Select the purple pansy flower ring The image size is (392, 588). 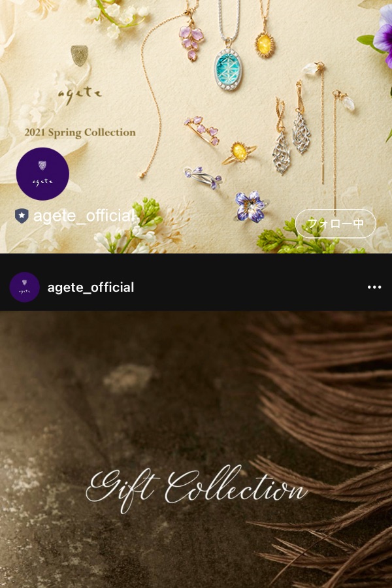pos(250,206)
